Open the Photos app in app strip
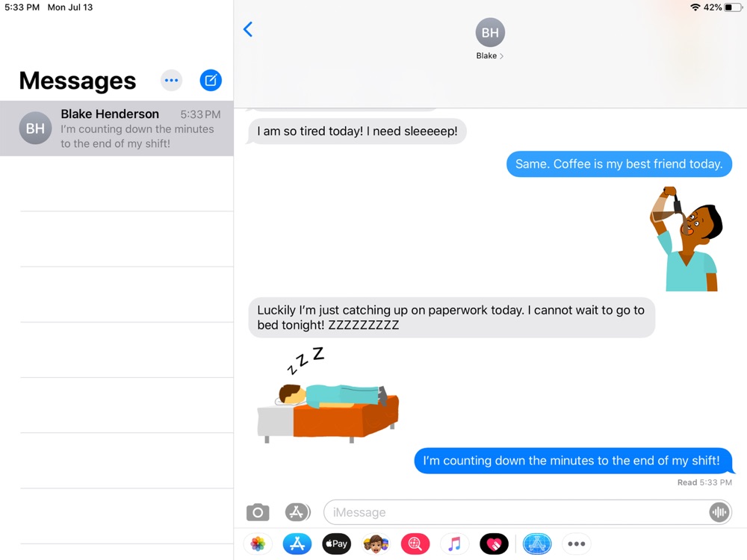Screen dimensions: 747x560 (258, 544)
